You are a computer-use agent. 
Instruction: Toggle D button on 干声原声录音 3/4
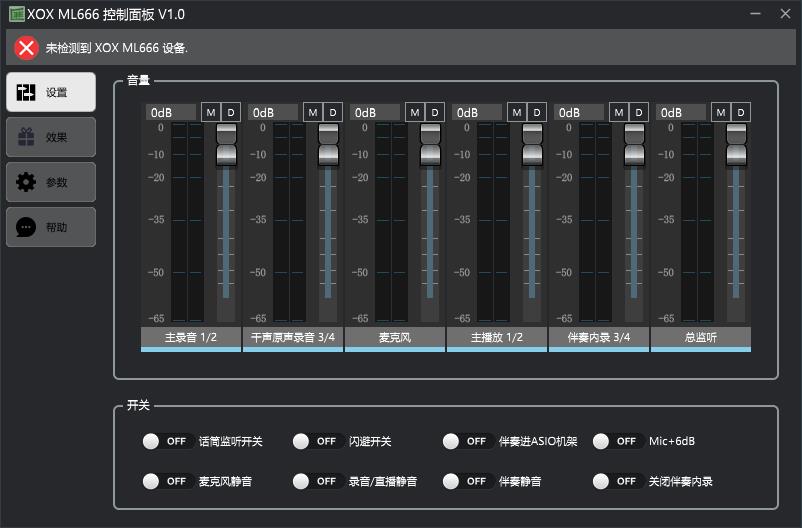click(x=332, y=113)
